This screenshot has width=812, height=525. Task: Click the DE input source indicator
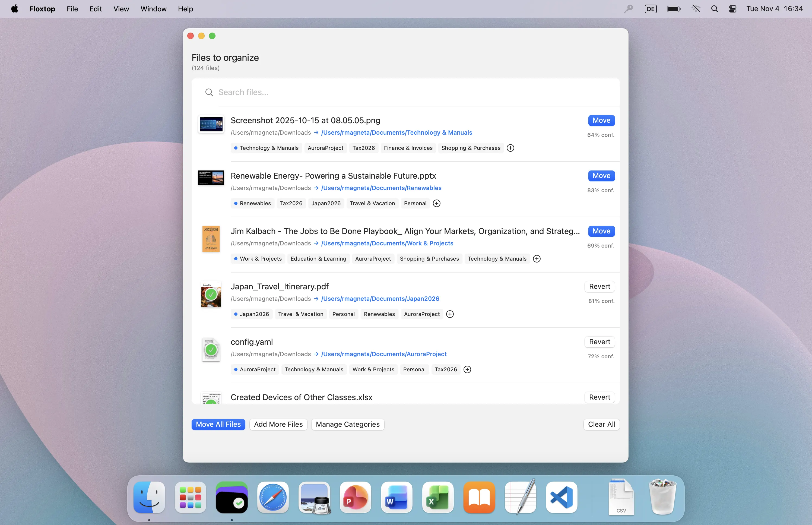(x=650, y=9)
